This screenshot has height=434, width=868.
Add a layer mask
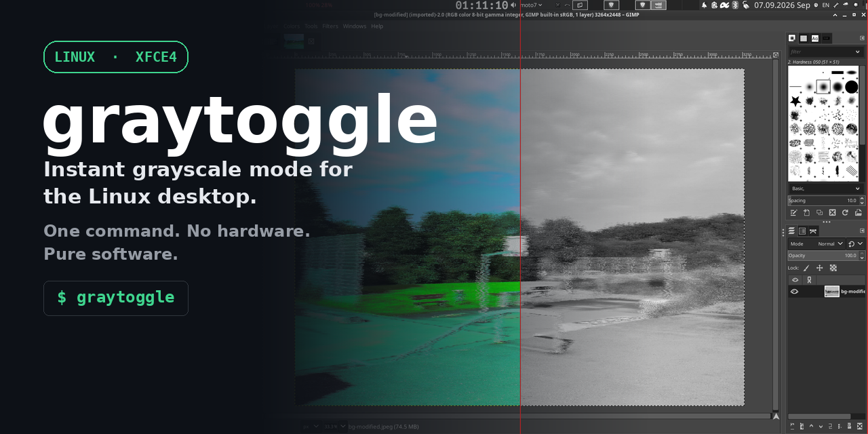point(849,426)
